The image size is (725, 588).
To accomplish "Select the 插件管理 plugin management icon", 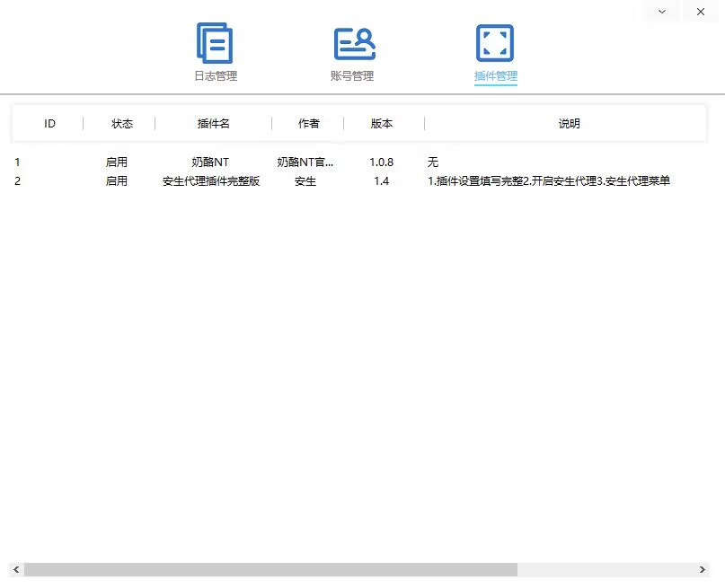I will point(495,43).
